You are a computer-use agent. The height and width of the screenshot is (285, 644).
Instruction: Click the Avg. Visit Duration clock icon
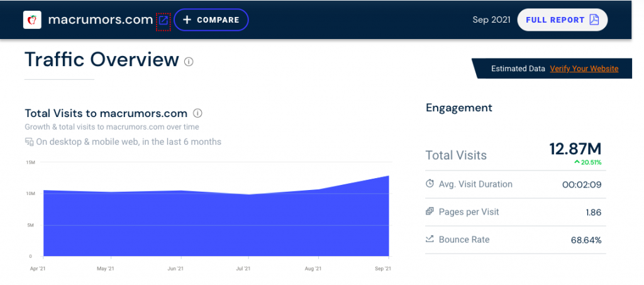430,184
